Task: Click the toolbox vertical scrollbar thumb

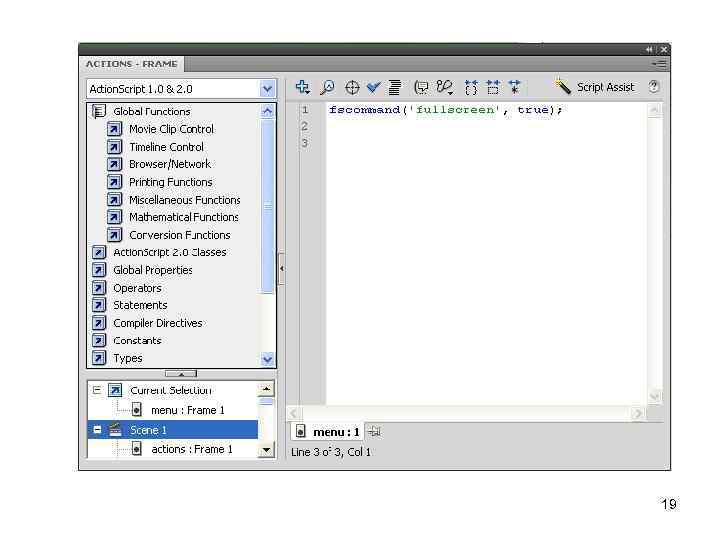Action: (x=267, y=206)
